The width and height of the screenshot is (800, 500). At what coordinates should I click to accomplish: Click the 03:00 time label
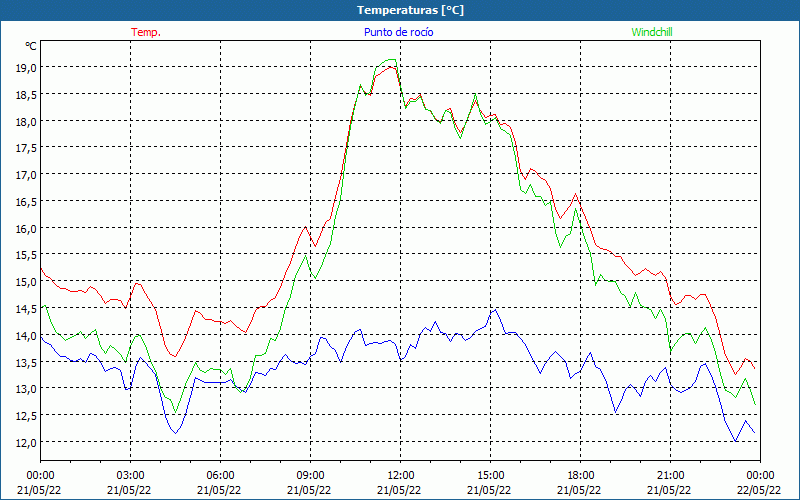[x=130, y=476]
